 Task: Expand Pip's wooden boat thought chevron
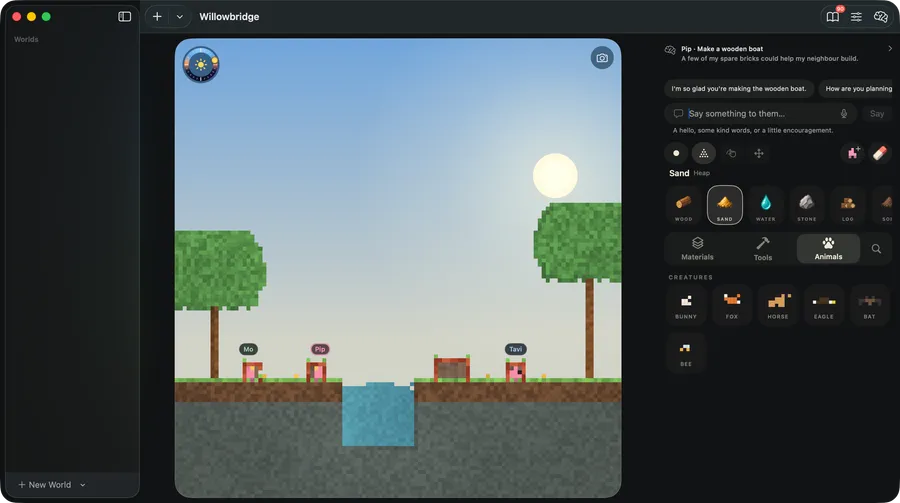(890, 49)
